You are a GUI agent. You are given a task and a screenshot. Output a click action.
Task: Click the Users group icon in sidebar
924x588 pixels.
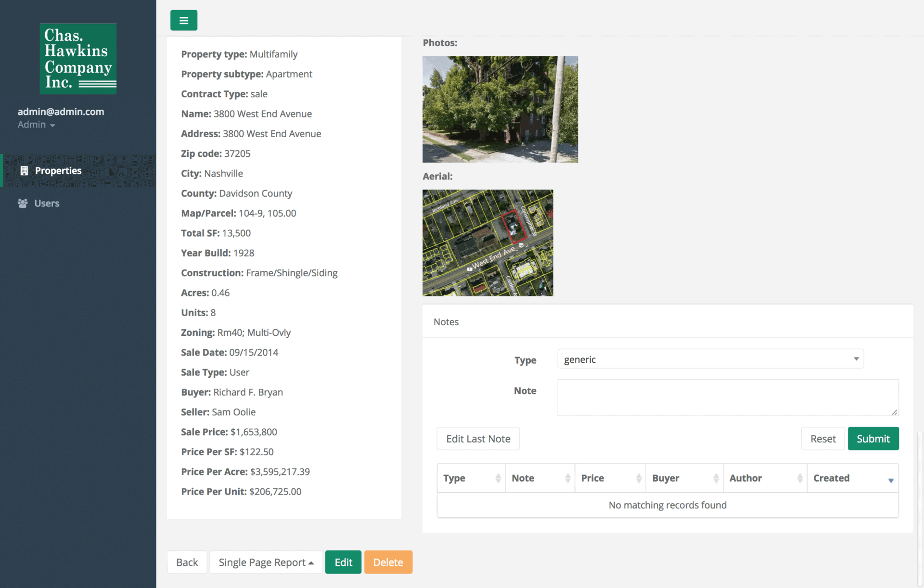pyautogui.click(x=23, y=204)
